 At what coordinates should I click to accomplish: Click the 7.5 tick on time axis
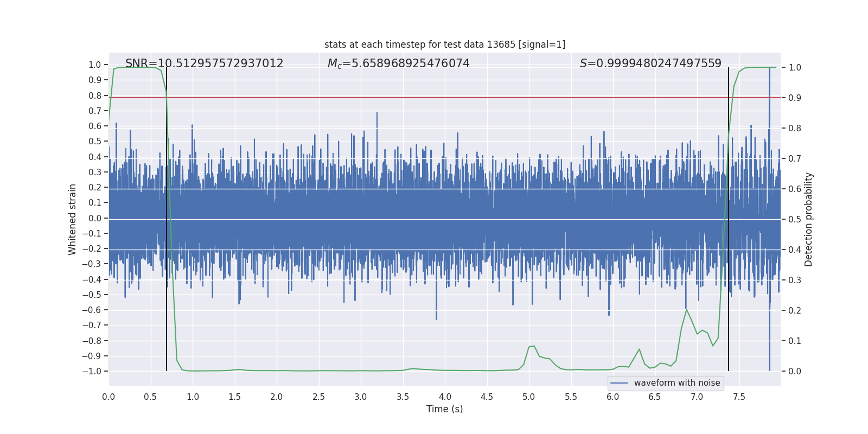(x=739, y=397)
